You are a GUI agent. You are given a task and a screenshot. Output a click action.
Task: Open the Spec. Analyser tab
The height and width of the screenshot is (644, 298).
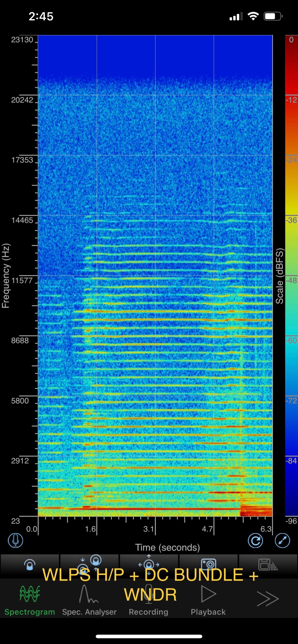(89, 600)
